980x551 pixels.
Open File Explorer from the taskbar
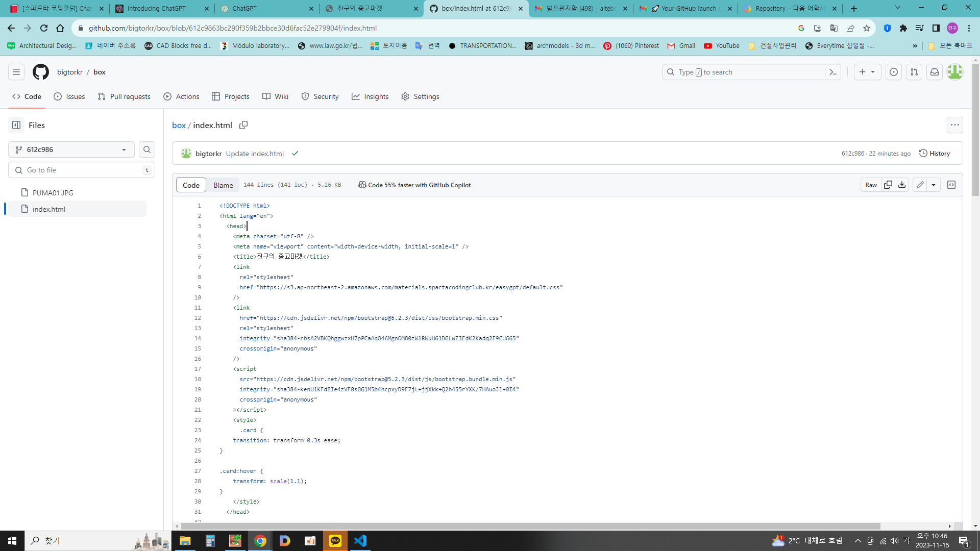pos(185,541)
